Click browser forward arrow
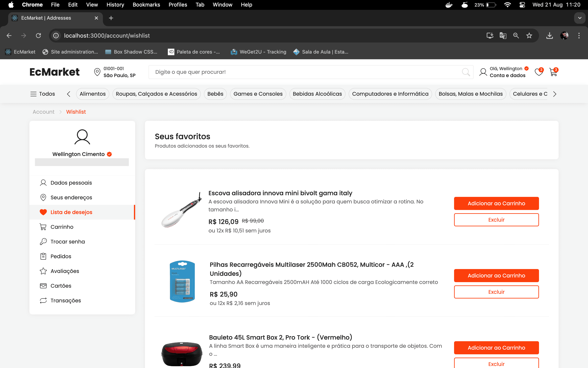This screenshot has width=588, height=368. 23,36
